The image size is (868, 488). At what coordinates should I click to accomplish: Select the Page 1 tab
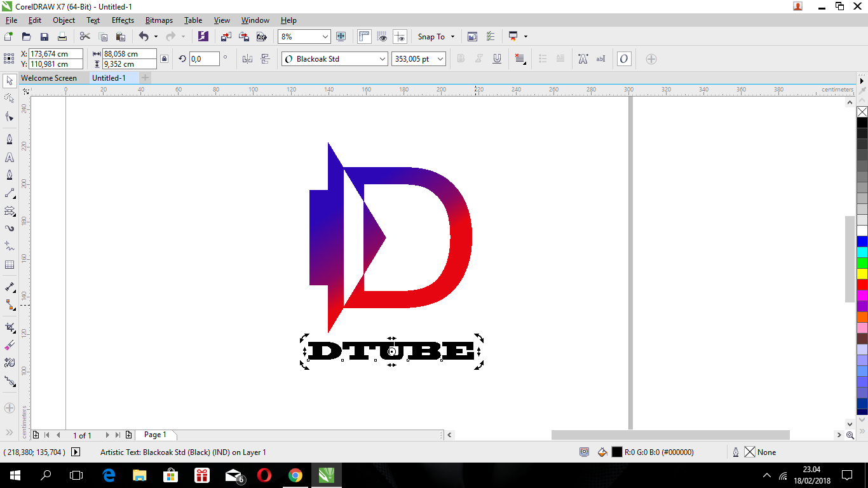155,435
